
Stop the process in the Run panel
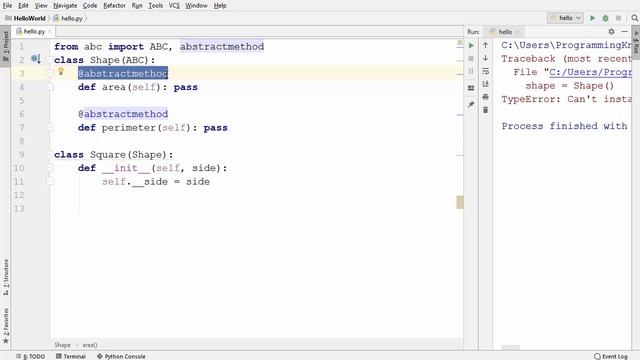click(471, 58)
